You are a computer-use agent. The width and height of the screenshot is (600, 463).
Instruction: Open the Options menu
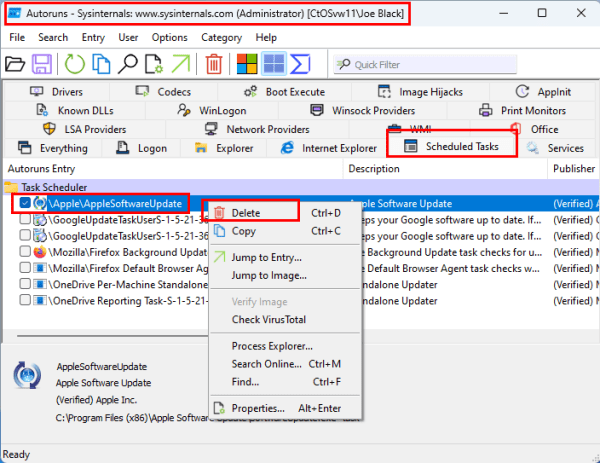[x=169, y=37]
